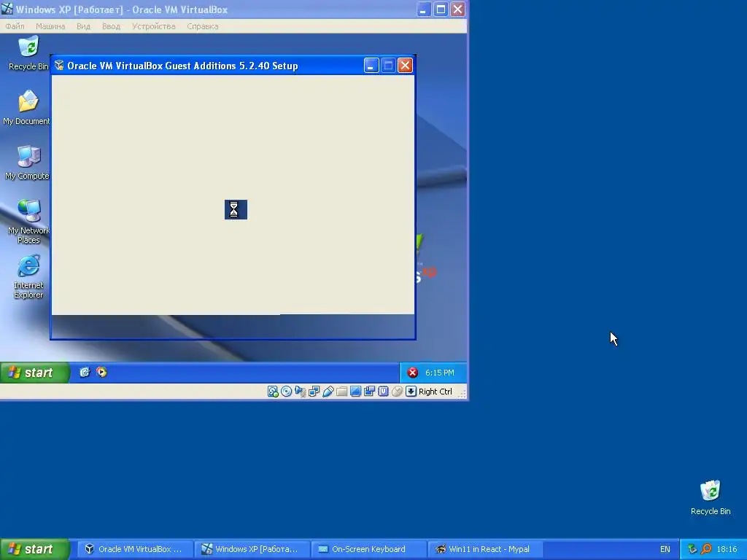Image resolution: width=747 pixels, height=560 pixels.
Task: Click the Right Ctrl host key label
Action: pos(436,392)
